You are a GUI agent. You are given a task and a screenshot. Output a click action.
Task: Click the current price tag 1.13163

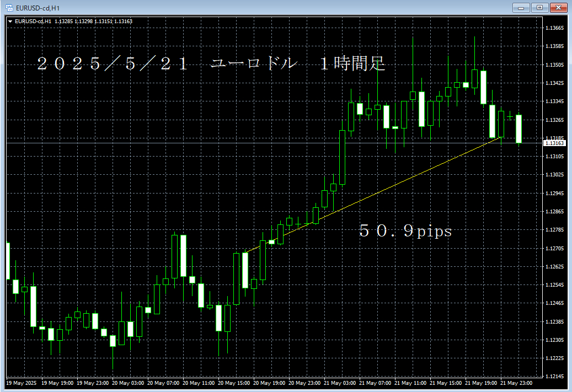pos(554,143)
